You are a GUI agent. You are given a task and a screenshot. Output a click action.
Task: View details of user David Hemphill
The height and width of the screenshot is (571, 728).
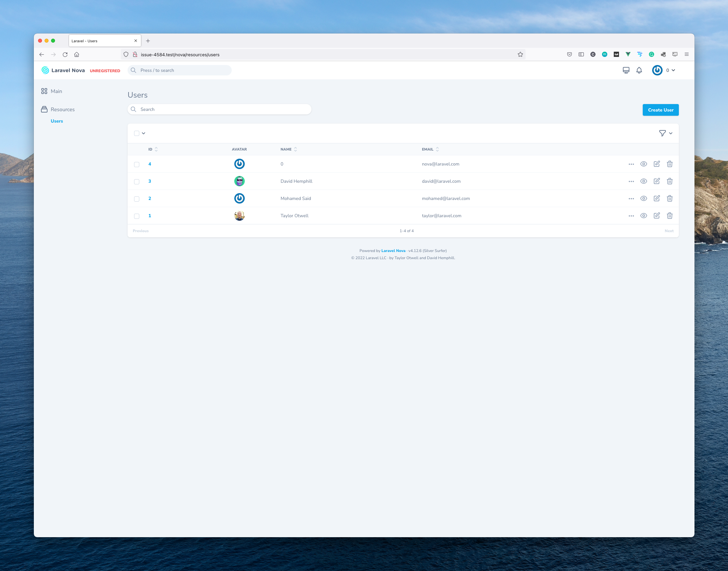click(x=644, y=181)
